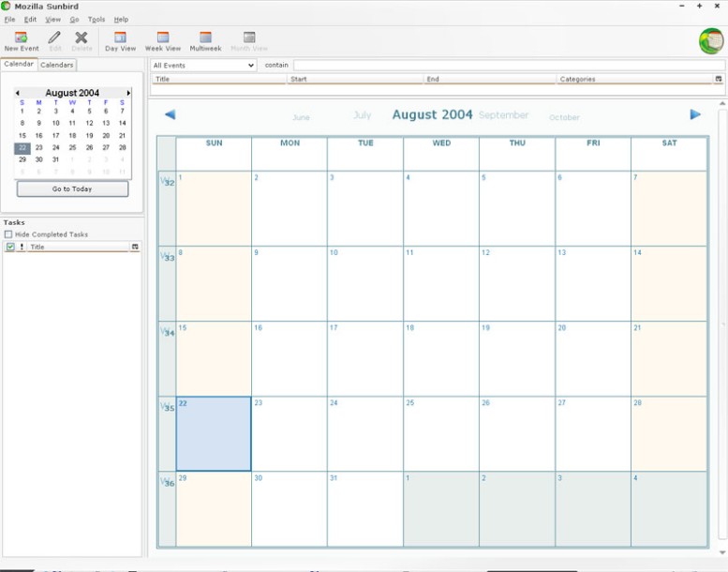The width and height of the screenshot is (728, 572).
Task: Click the event search text field
Action: [508, 66]
